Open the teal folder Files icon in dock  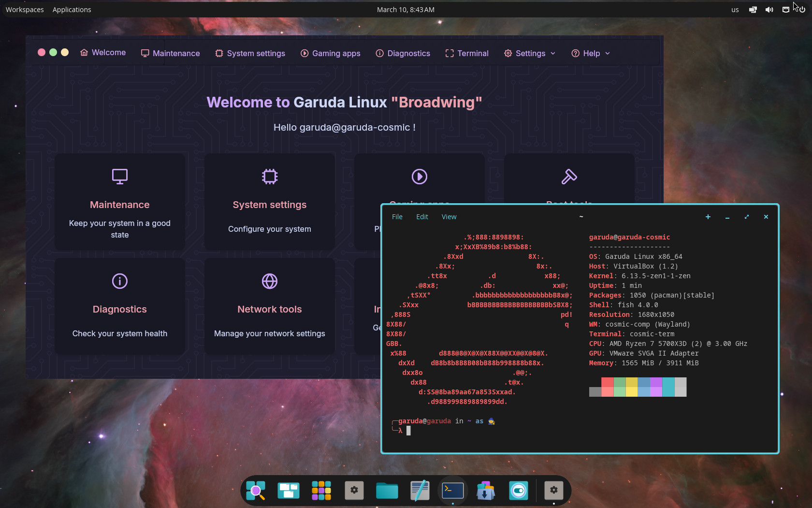coord(387,491)
